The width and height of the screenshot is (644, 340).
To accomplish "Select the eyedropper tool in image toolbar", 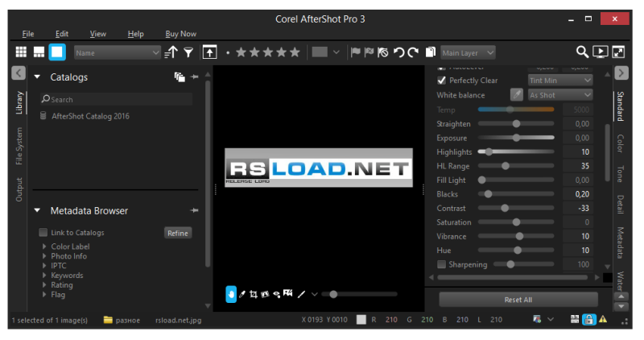I will coord(242,294).
